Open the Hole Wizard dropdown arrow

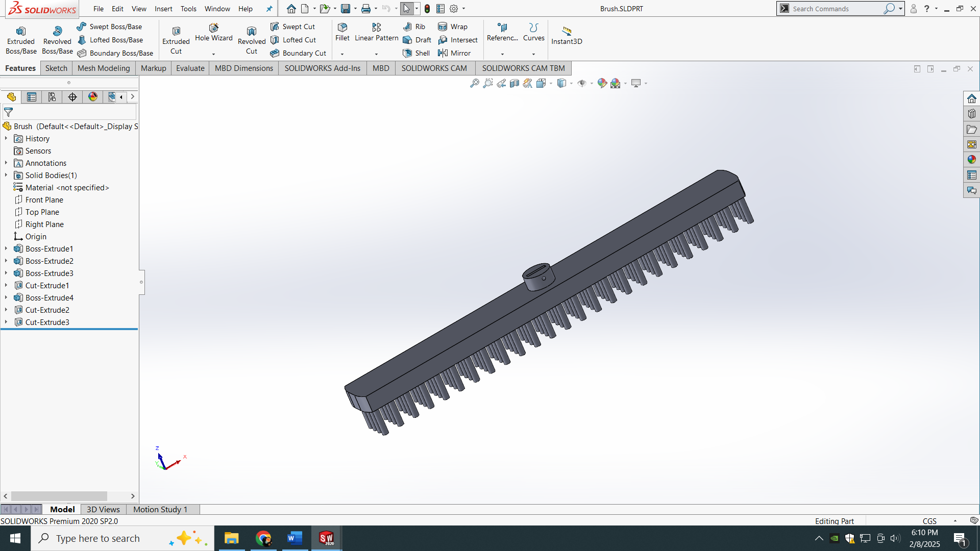214,54
